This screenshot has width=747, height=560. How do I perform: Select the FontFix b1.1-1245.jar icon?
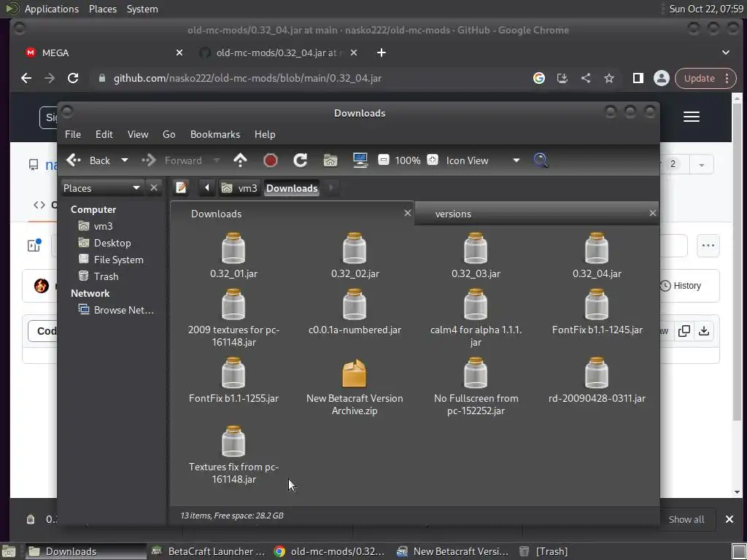[x=597, y=305]
